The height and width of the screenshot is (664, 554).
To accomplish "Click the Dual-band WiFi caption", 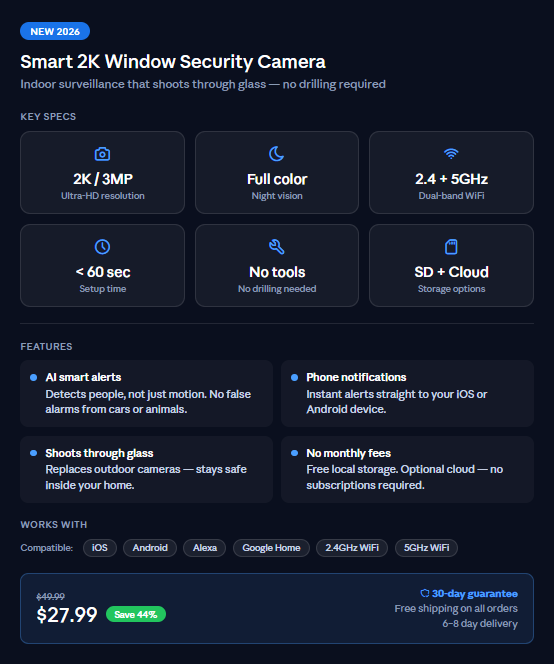I will [452, 196].
